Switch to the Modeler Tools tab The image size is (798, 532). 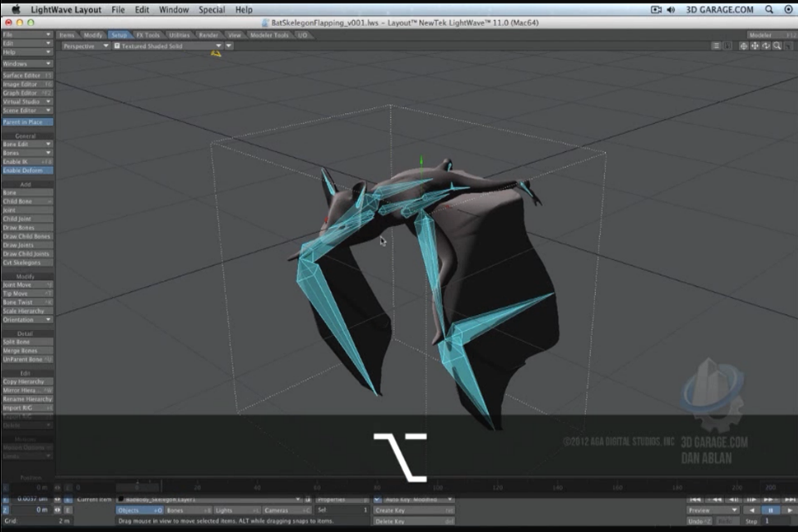pyautogui.click(x=269, y=35)
